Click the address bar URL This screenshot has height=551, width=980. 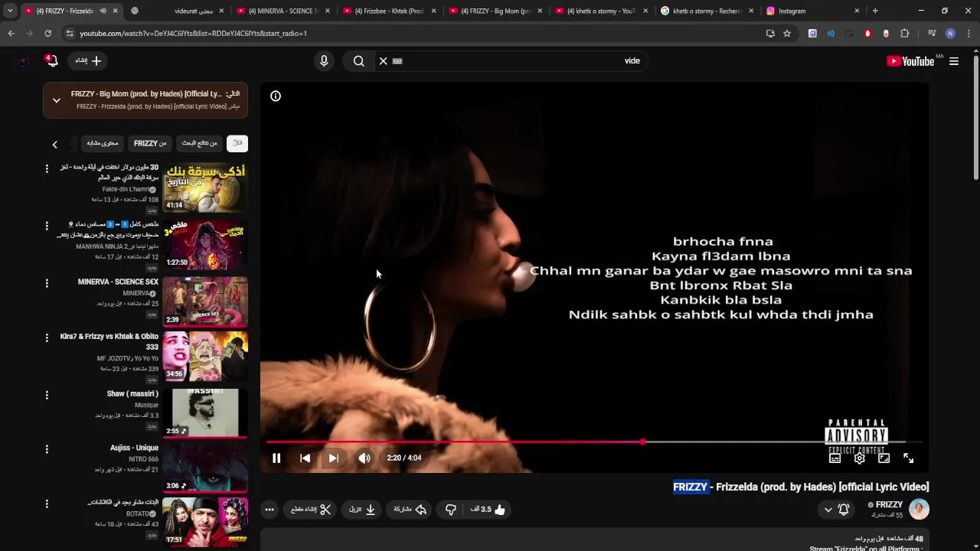pyautogui.click(x=193, y=34)
